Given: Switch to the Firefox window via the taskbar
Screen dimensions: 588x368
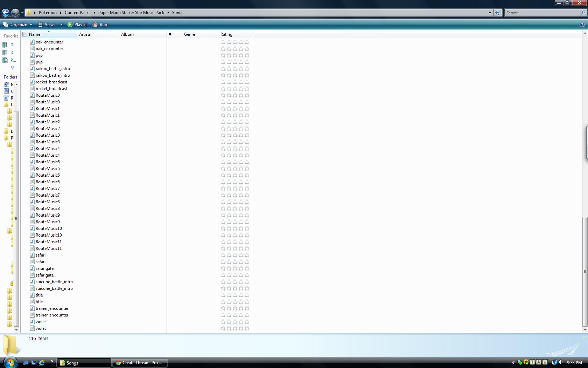Looking at the screenshot, I should (139, 363).
